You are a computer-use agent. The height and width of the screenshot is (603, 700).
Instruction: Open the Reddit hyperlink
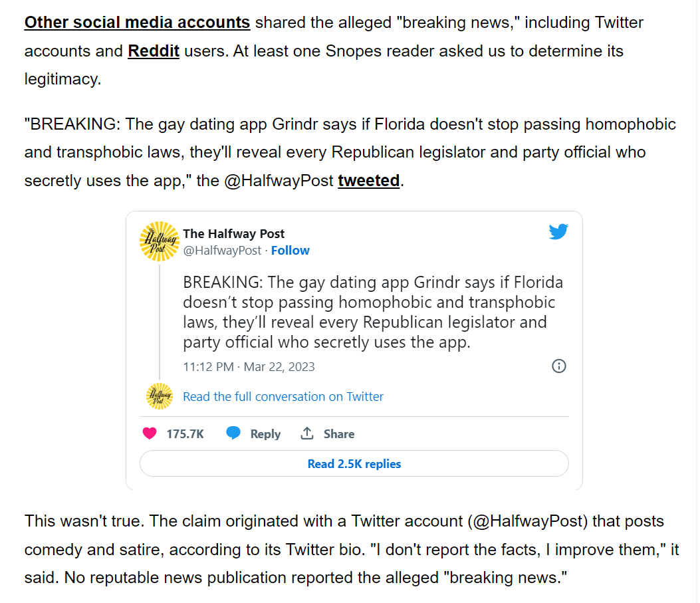154,51
